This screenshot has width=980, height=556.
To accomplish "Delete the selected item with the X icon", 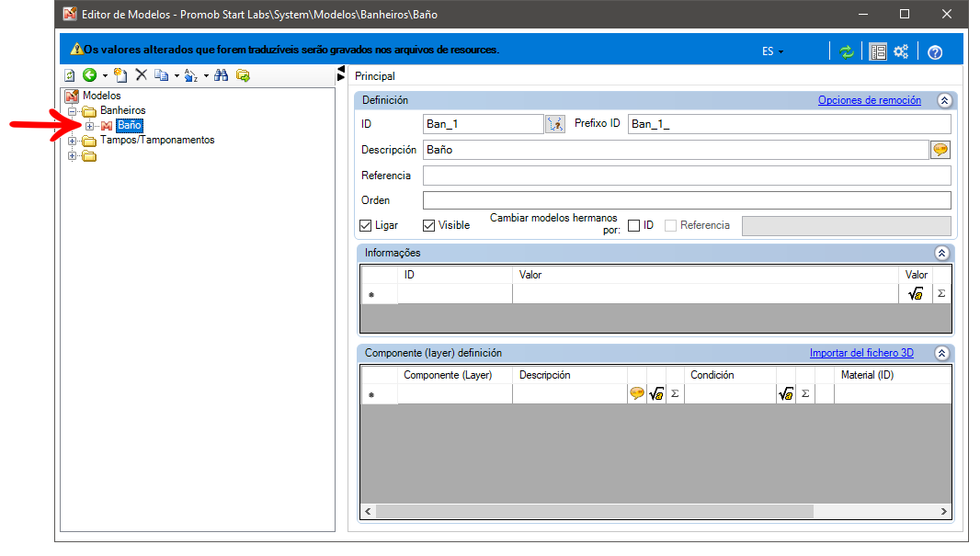I will coord(142,75).
